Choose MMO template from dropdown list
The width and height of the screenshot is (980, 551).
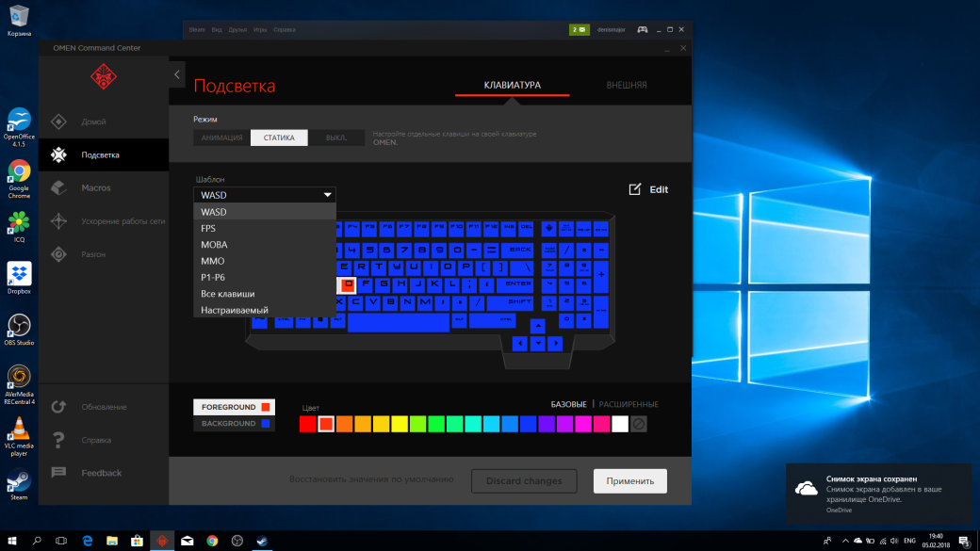click(x=265, y=261)
